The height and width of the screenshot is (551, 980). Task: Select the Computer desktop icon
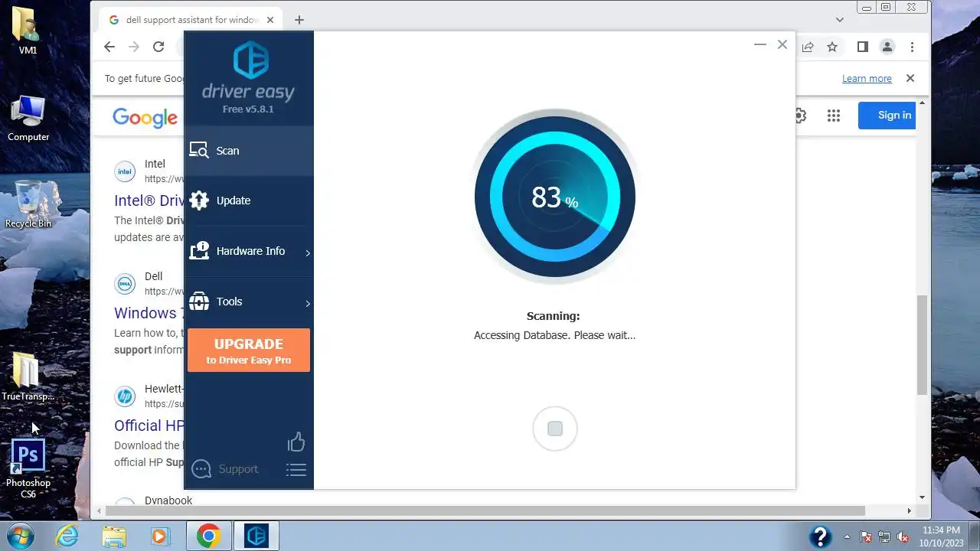(x=28, y=119)
